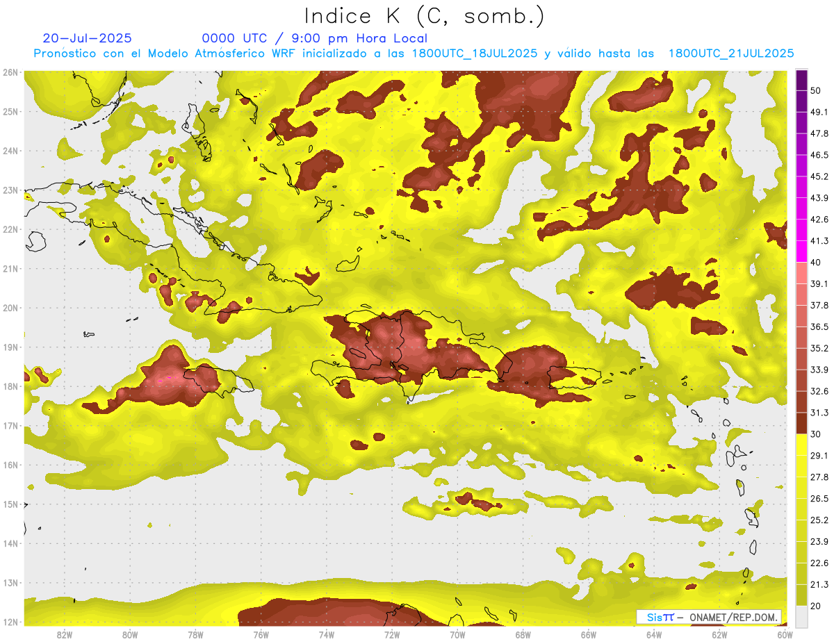The height and width of the screenshot is (644, 834).
Task: Click the title 'Indice K (C, somb.)'
Action: [425, 17]
